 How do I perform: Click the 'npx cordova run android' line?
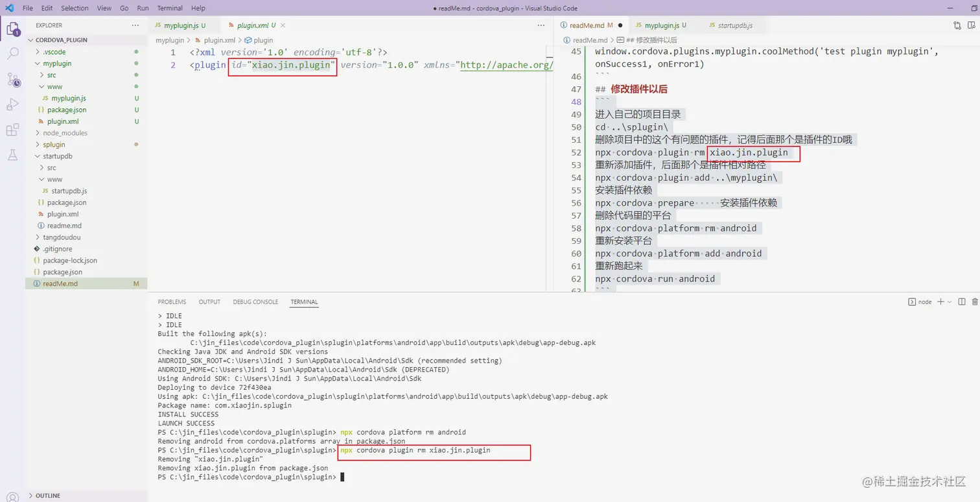click(x=655, y=279)
